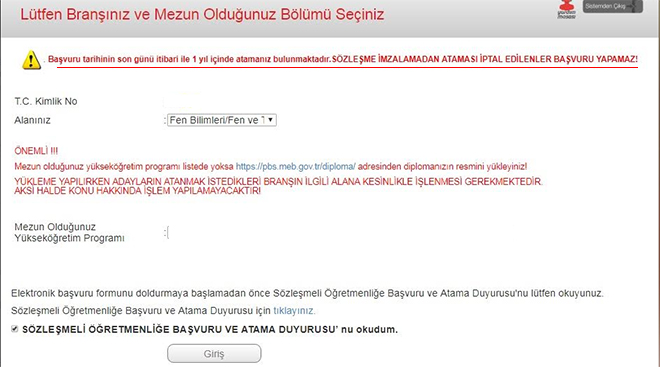Open the Alanınız branch dropdown
Image resolution: width=660 pixels, height=367 pixels.
(x=221, y=120)
